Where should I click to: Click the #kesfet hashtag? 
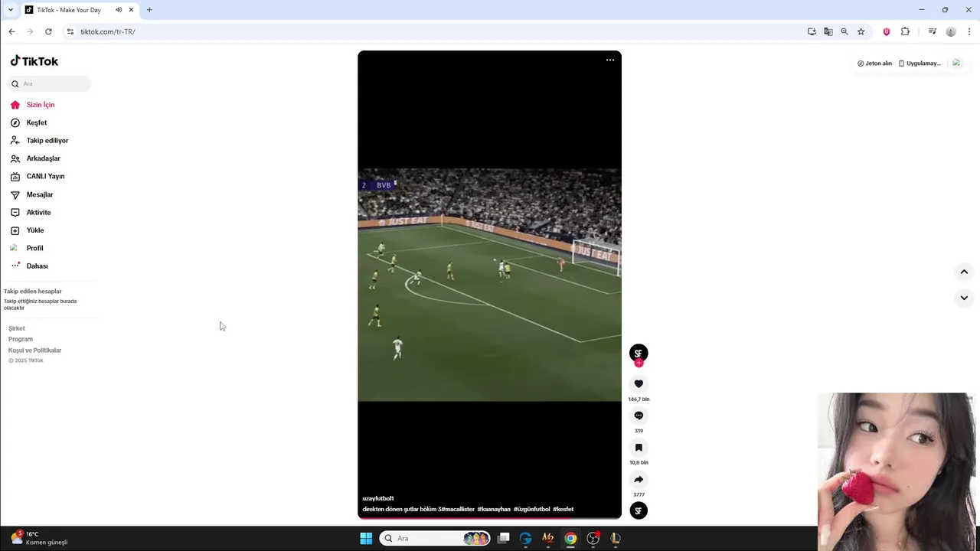pos(563,509)
